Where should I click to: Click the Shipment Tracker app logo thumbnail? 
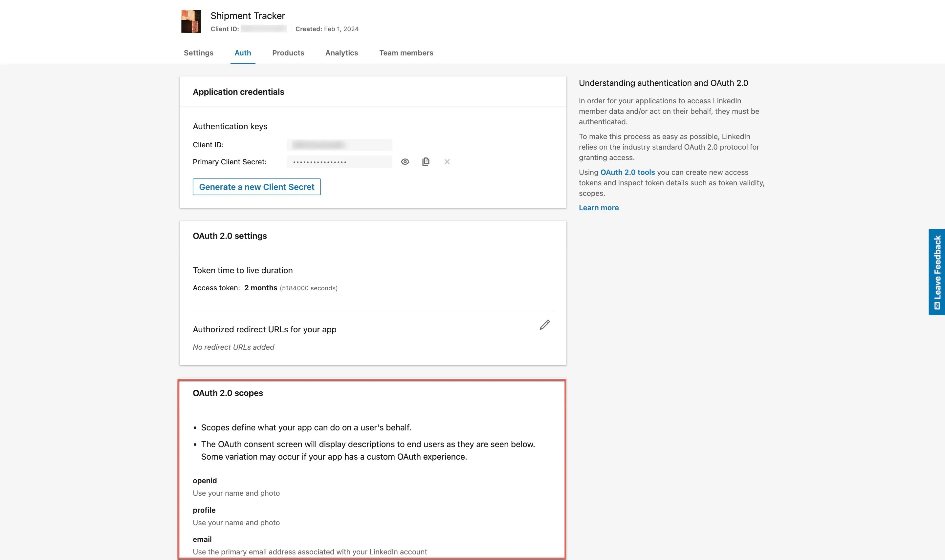(x=191, y=22)
